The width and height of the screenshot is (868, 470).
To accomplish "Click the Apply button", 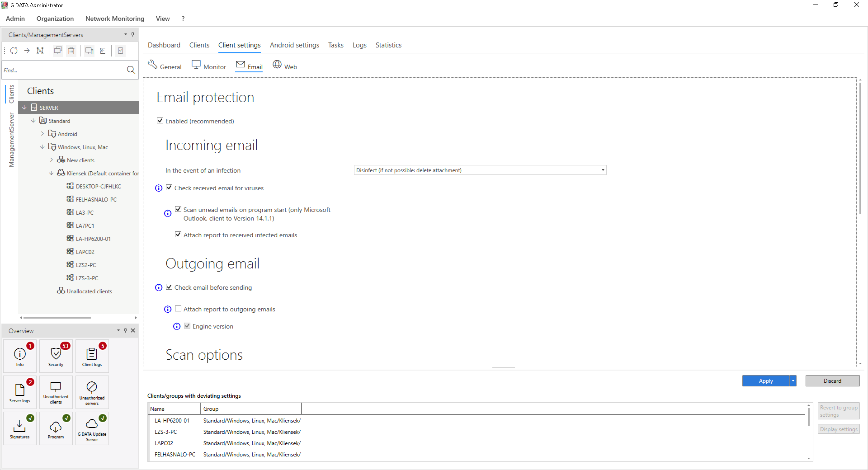I will [x=766, y=381].
